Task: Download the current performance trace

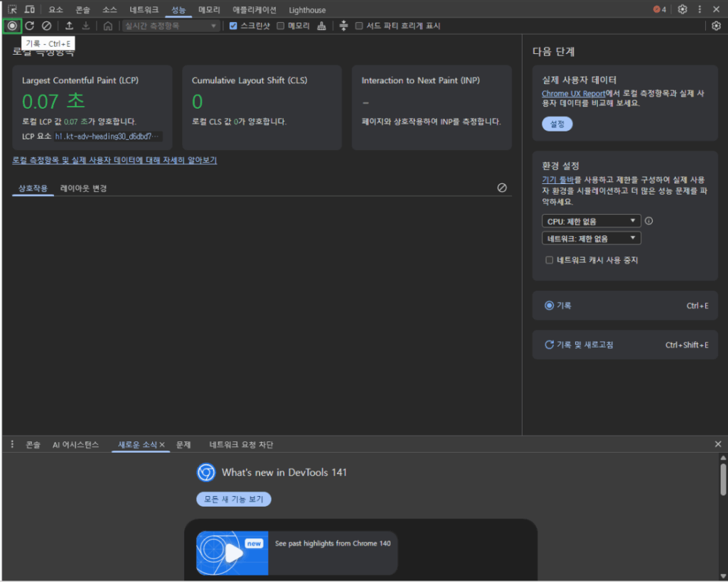Action: tap(85, 26)
